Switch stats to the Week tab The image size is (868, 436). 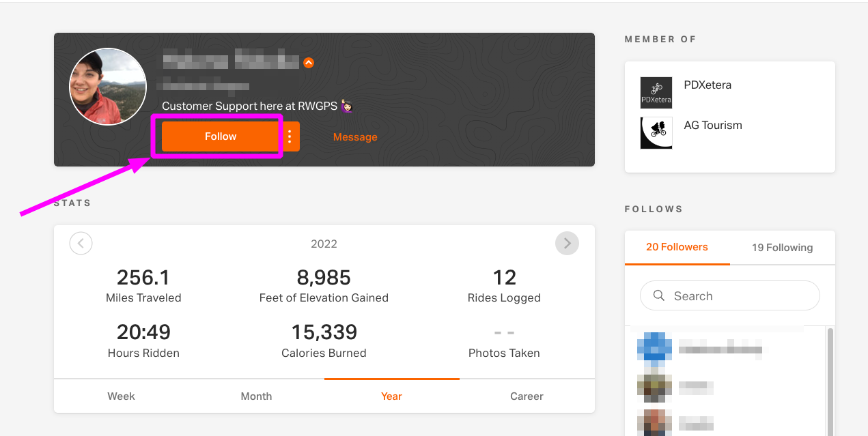point(122,396)
